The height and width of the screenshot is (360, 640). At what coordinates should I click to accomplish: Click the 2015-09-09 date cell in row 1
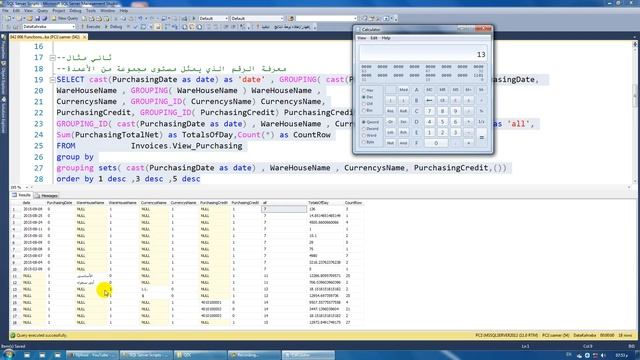[33, 209]
